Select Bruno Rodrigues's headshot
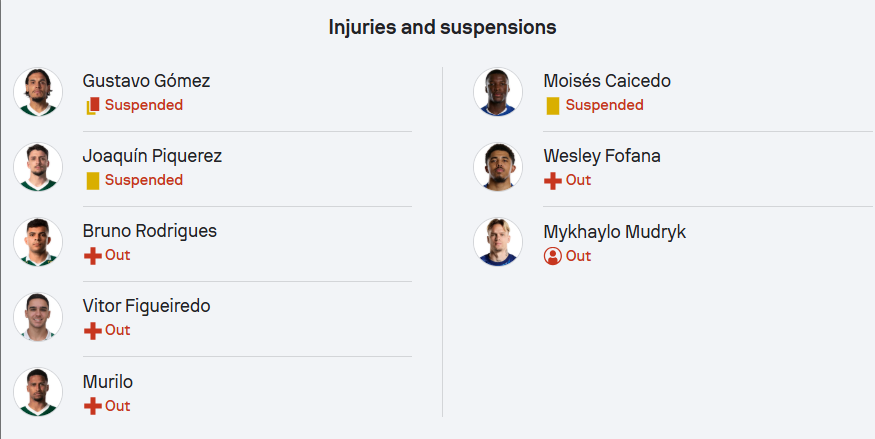Image resolution: width=875 pixels, height=439 pixels. [38, 242]
